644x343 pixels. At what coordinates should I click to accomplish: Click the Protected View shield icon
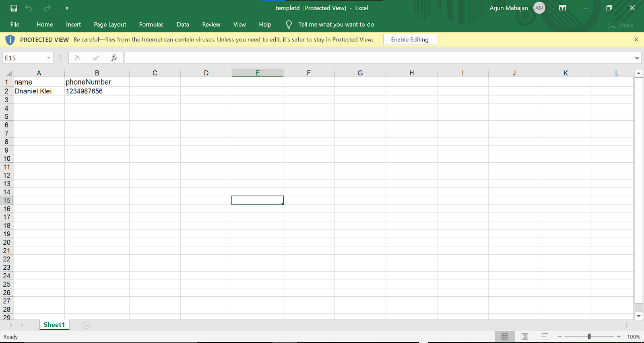(x=10, y=39)
